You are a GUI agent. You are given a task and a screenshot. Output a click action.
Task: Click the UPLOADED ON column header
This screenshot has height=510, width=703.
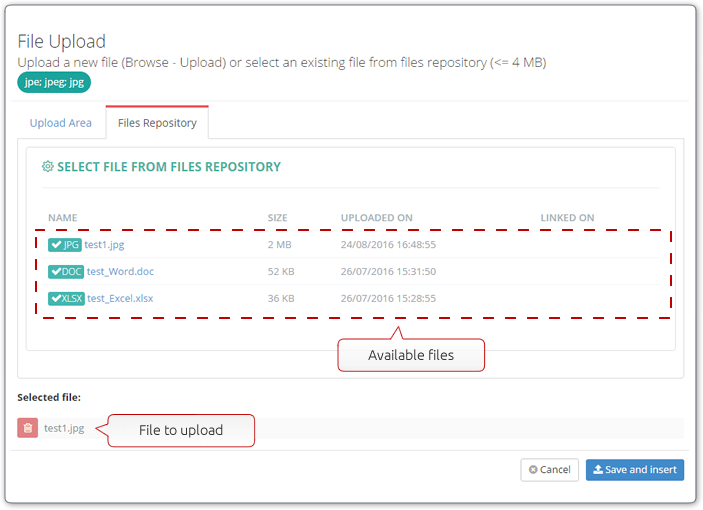click(x=377, y=218)
